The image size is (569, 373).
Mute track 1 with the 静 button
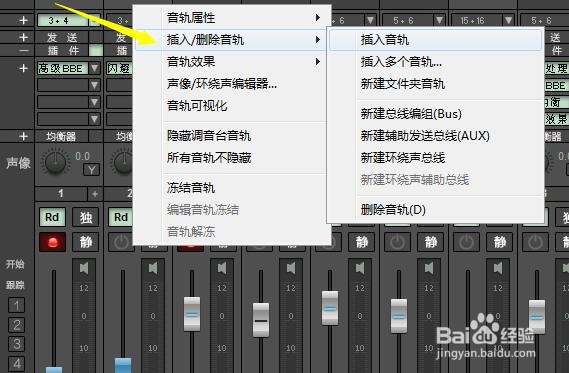click(x=86, y=242)
